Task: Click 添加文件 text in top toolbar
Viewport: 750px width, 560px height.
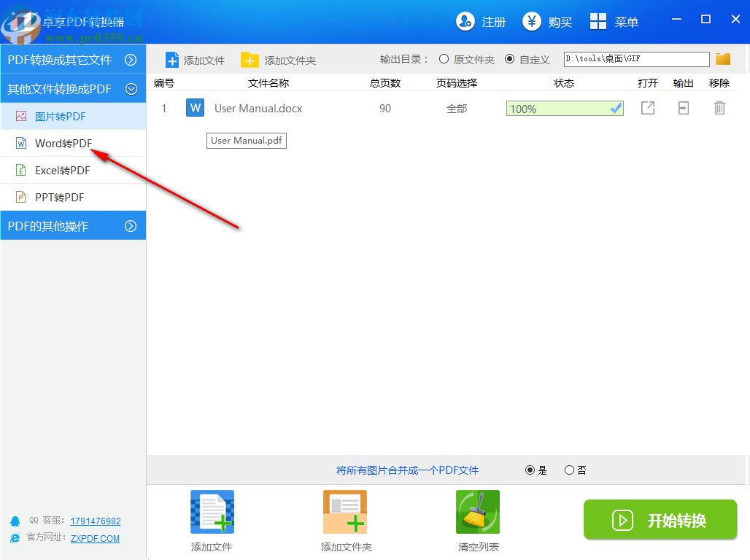Action: [204, 61]
